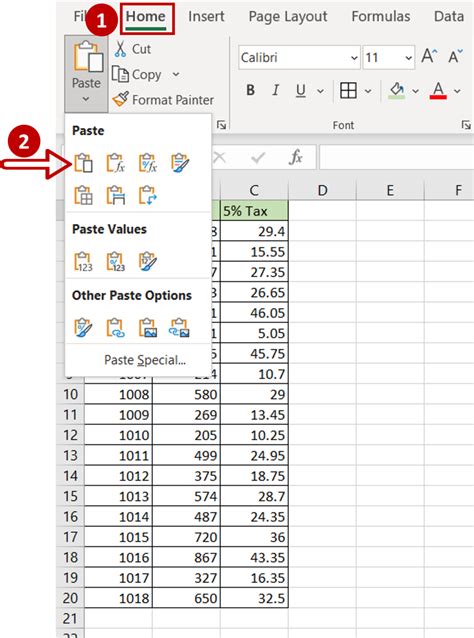Open the font color dropdown arrow
This screenshot has width=474, height=638.
coord(457,91)
